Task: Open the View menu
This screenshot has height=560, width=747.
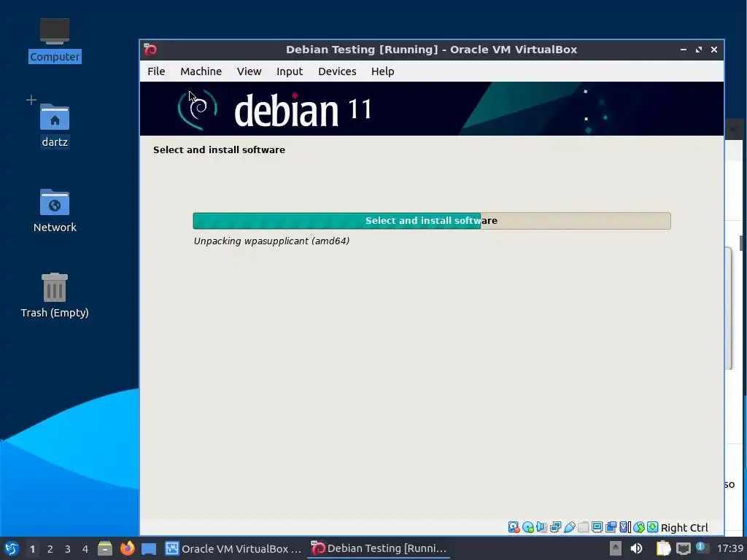Action: 249,71
